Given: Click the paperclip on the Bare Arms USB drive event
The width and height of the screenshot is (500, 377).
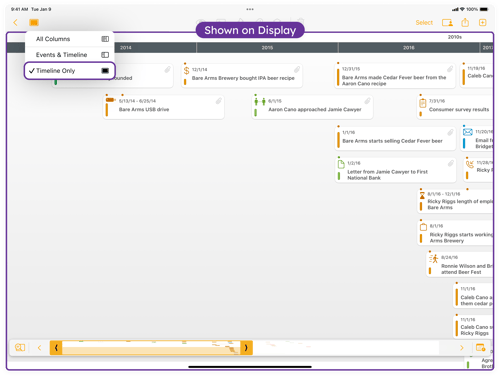Looking at the screenshot, I should (x=219, y=101).
